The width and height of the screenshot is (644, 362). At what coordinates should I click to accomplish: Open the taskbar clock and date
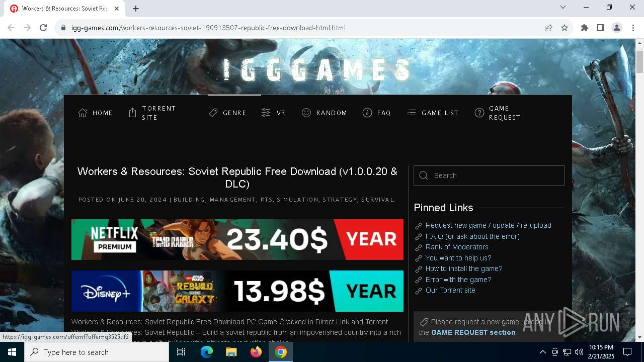click(601, 352)
